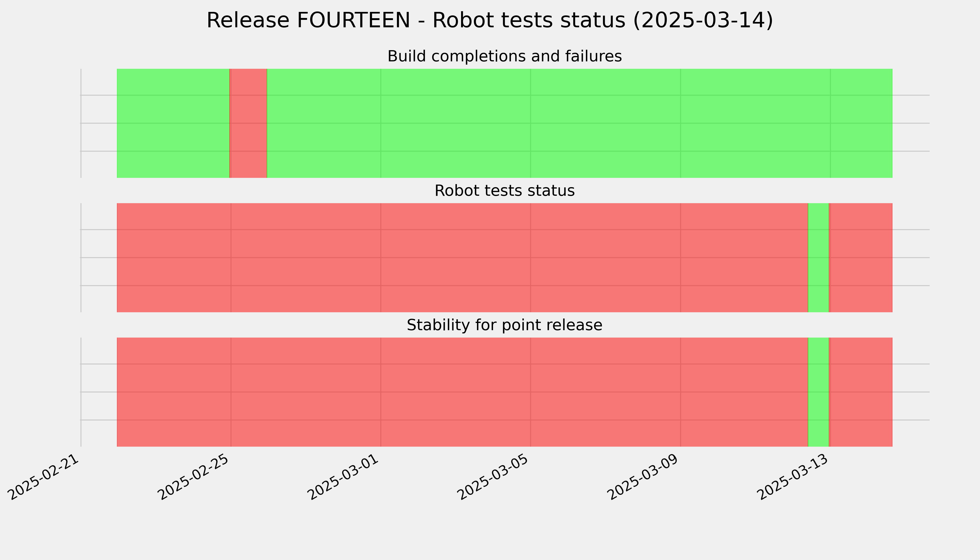Image resolution: width=980 pixels, height=560 pixels.
Task: Click the long red region in Stability chart
Action: coord(462,392)
